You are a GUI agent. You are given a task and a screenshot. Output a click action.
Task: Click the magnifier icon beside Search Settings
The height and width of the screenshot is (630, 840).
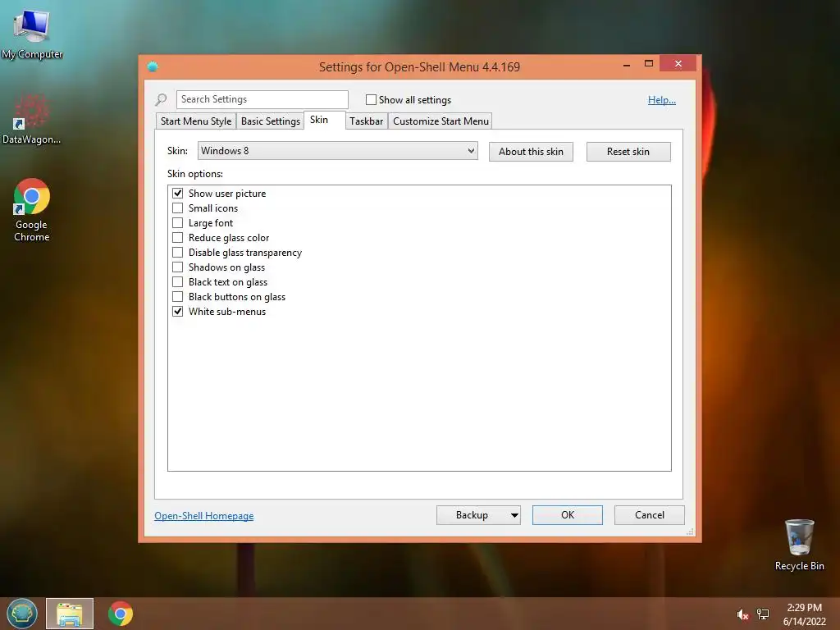point(161,99)
